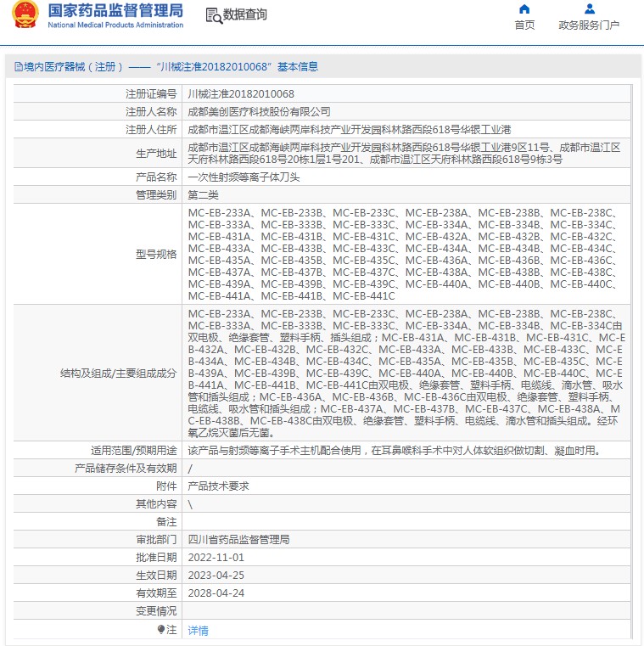
Task: Click the national emblem logo
Action: tap(25, 14)
